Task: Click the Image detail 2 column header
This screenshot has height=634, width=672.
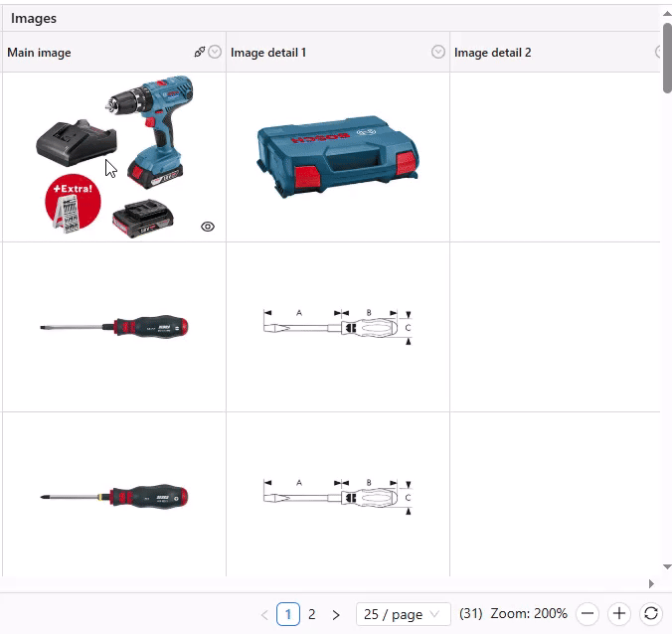Action: pyautogui.click(x=493, y=53)
